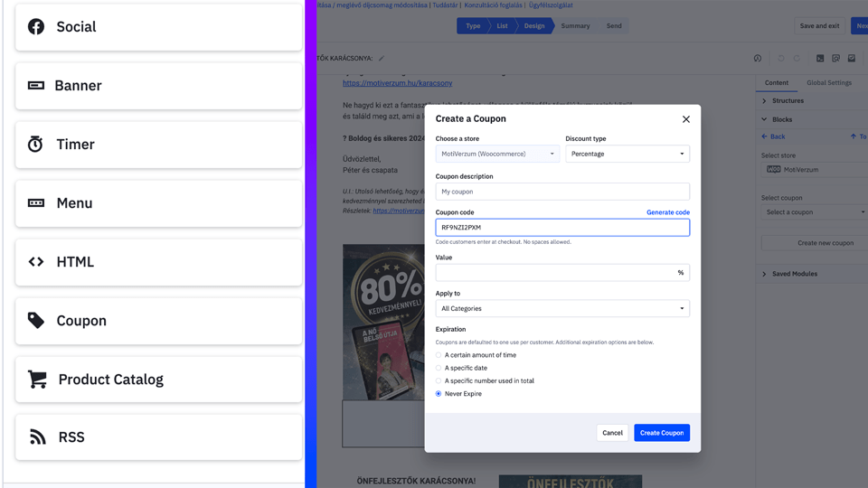
Task: Click the RSS feed icon
Action: (37, 437)
